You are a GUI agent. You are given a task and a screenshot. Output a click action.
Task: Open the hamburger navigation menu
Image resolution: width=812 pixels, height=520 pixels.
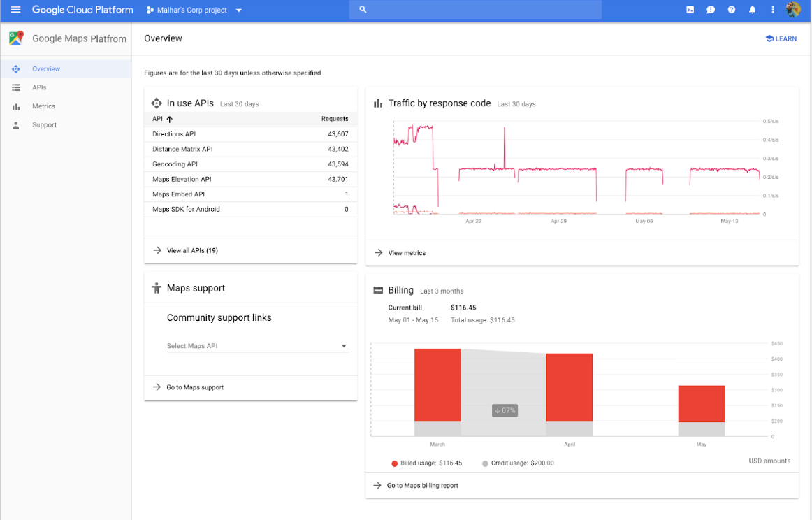[x=15, y=10]
